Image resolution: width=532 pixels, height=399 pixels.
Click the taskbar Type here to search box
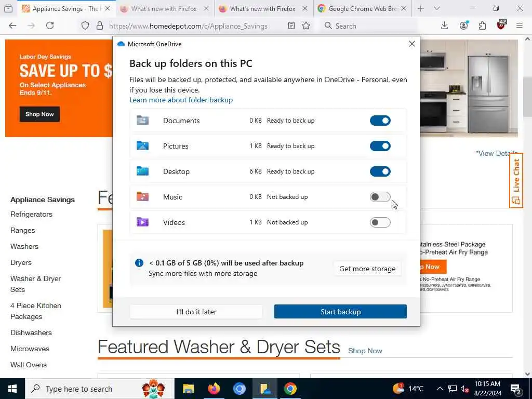[99, 389]
